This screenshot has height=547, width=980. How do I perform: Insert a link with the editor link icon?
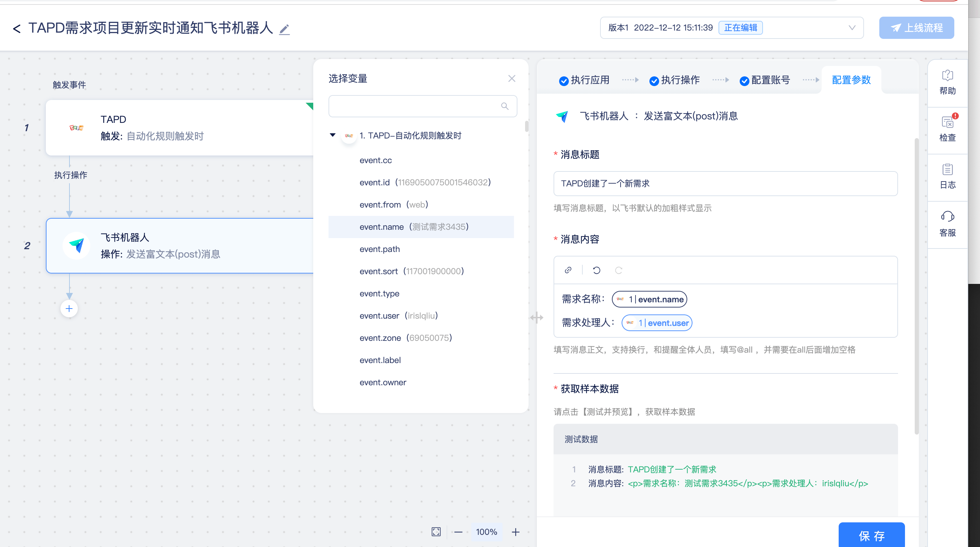(567, 270)
